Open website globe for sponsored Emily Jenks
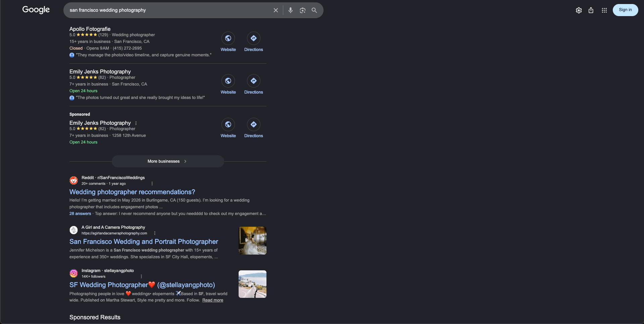Viewport: 644px width, 324px height. 228,124
